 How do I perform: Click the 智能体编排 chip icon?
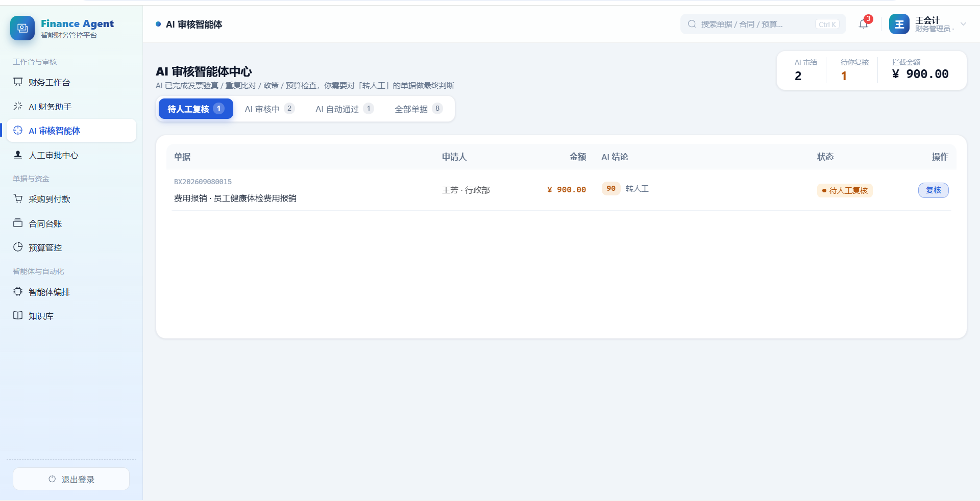tap(18, 291)
